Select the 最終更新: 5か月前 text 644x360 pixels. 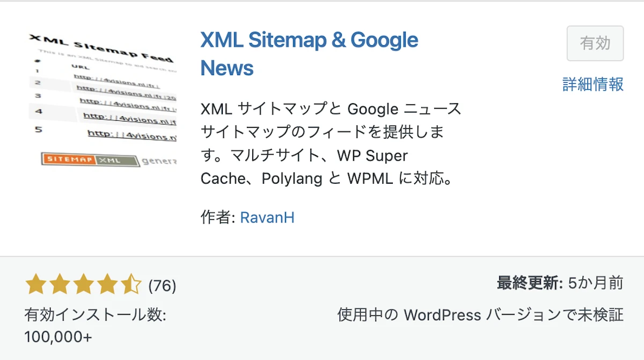pos(560,283)
